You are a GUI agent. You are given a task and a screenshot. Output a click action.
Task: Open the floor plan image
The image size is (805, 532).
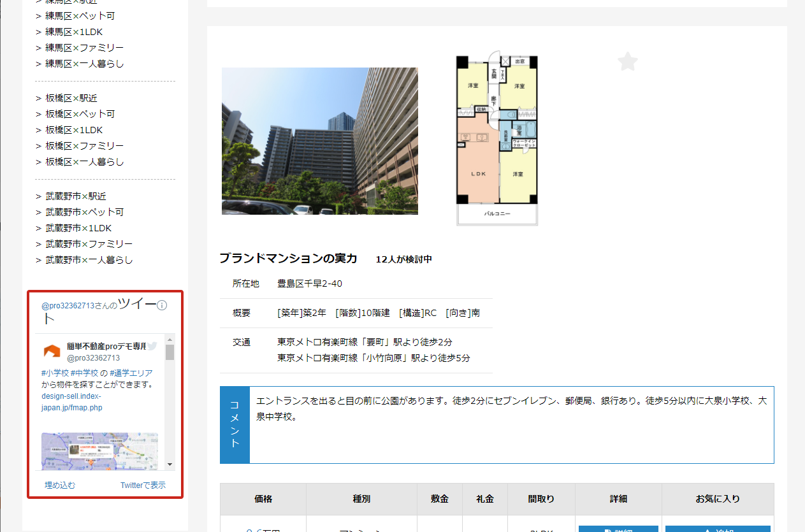497,140
